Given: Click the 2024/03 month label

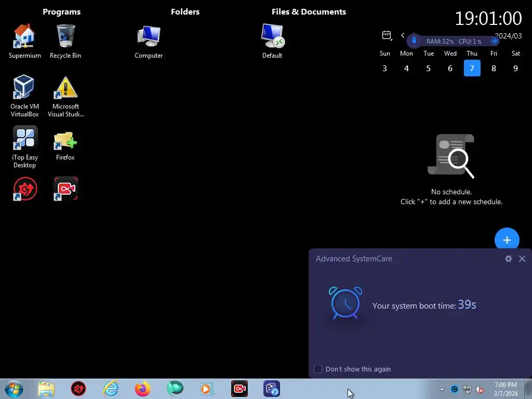Looking at the screenshot, I should tap(508, 36).
